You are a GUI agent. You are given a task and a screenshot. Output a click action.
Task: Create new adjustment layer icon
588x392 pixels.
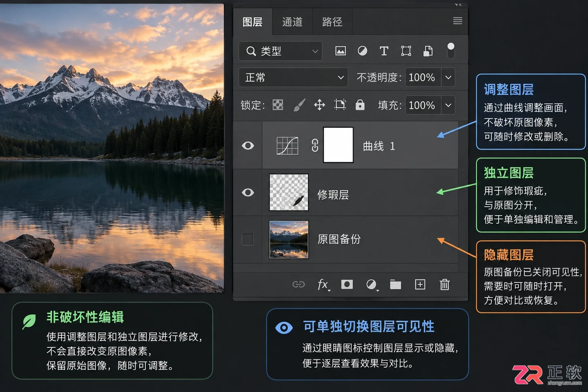(372, 285)
